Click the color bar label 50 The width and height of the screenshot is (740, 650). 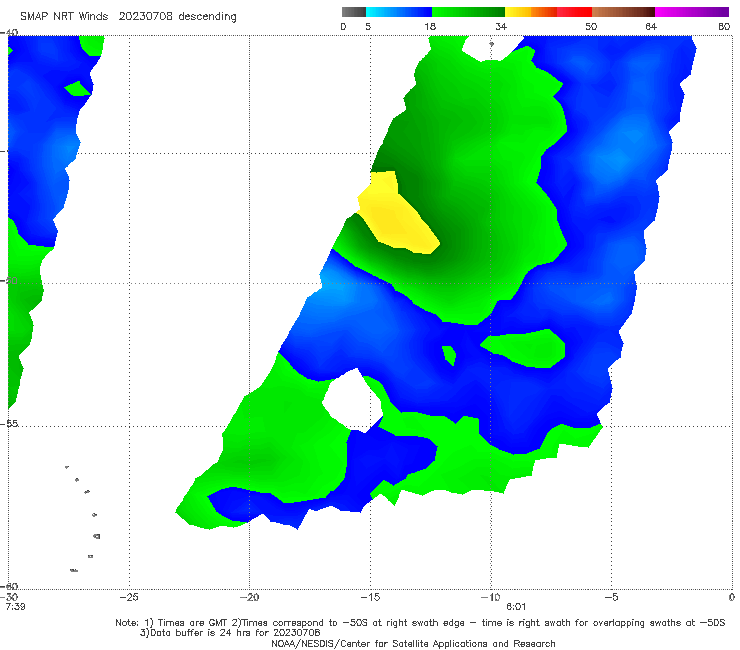pyautogui.click(x=591, y=26)
